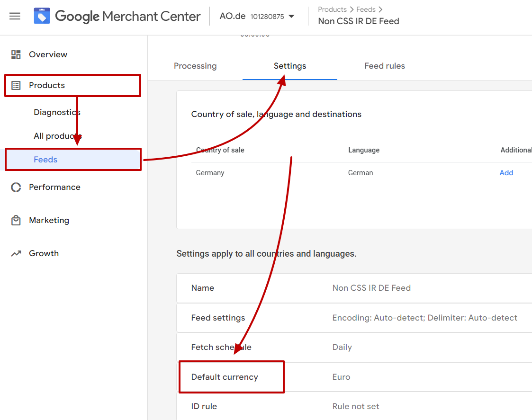Click the Language column header
Image resolution: width=532 pixels, height=420 pixels.
pyautogui.click(x=364, y=150)
